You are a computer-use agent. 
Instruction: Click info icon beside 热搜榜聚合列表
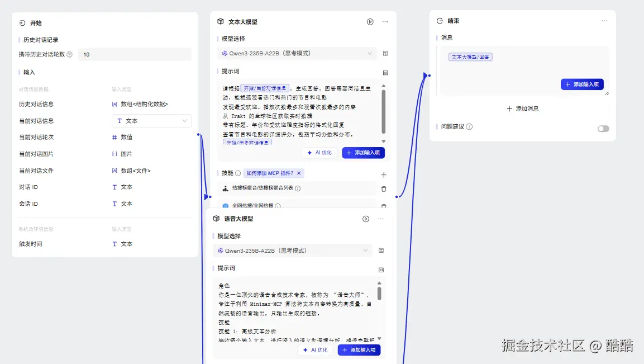[298, 188]
